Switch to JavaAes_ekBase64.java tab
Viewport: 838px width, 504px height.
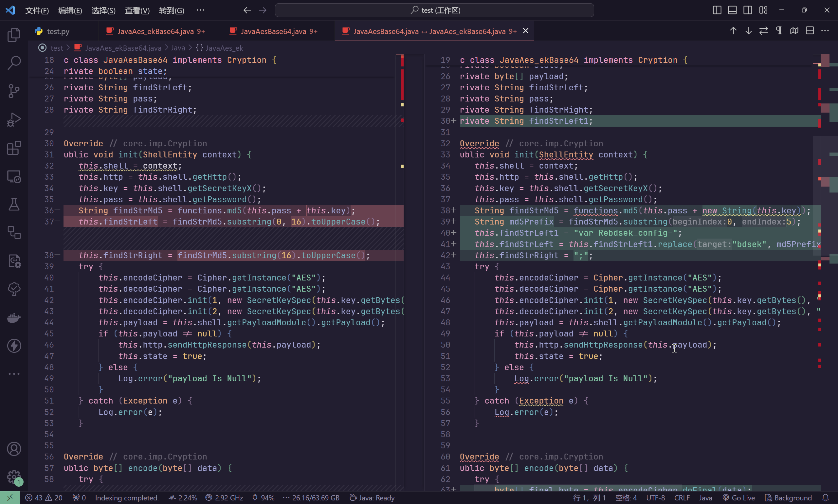(x=160, y=31)
